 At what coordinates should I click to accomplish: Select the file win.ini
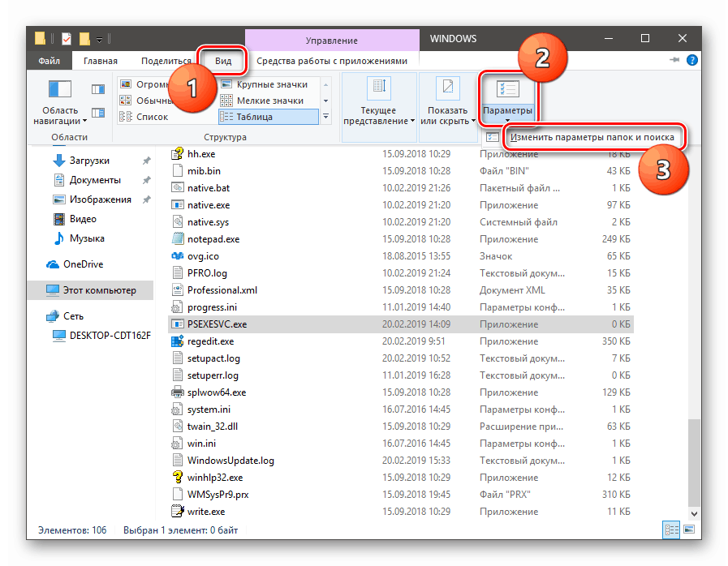pos(400,444)
